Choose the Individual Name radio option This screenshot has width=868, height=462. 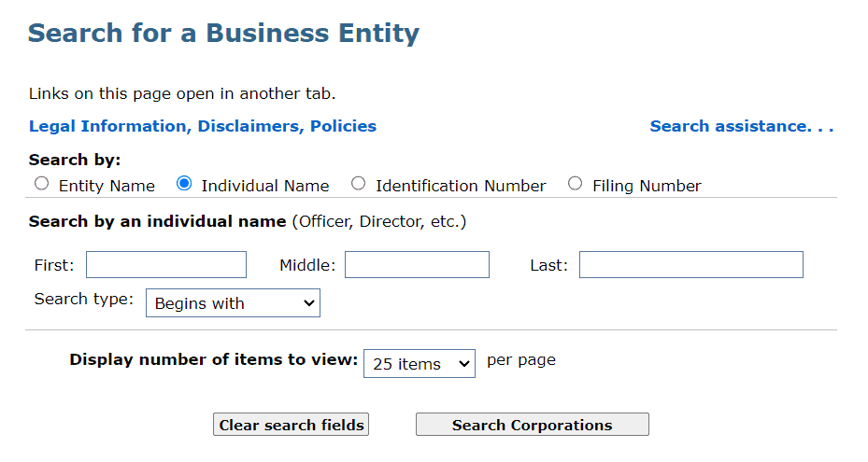184,184
